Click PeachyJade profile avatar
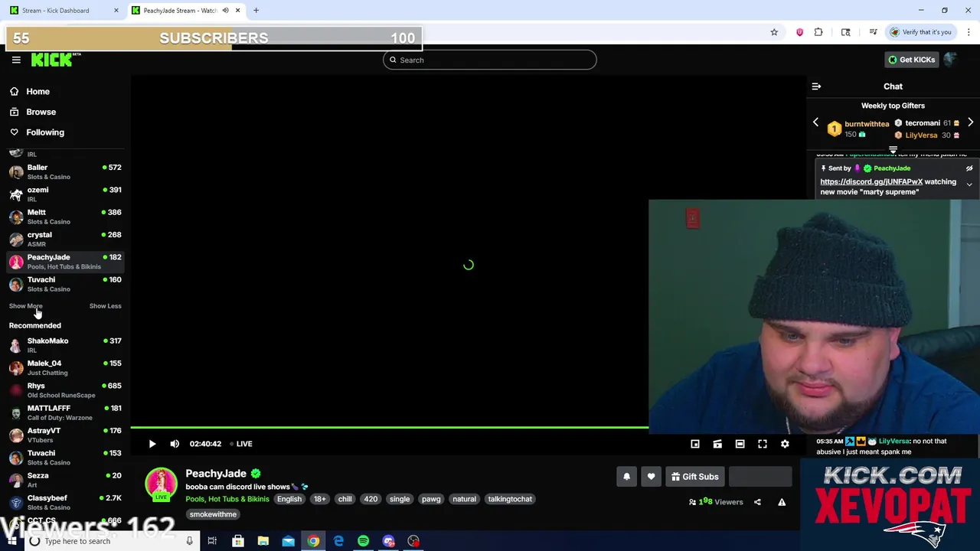The image size is (980, 551). [x=161, y=484]
